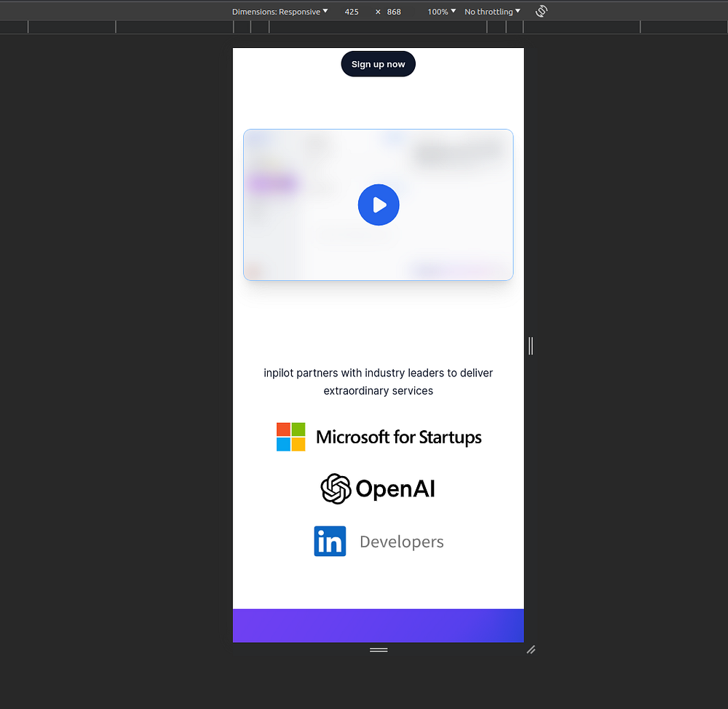Open the No throttling dropdown
The height and width of the screenshot is (709, 728).
pyautogui.click(x=492, y=12)
